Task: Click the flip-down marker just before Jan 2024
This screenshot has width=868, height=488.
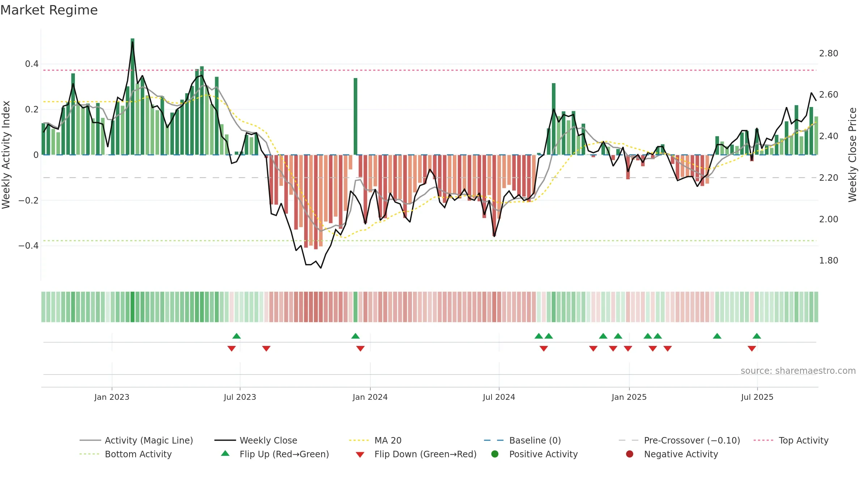Action: 360,348
